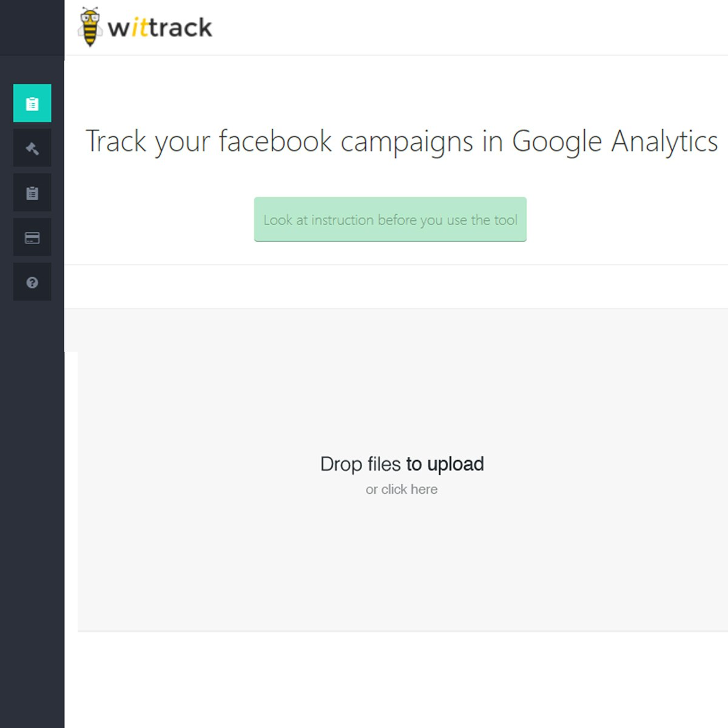Click Drop files to upload area
This screenshot has width=728, height=728.
coord(402,463)
